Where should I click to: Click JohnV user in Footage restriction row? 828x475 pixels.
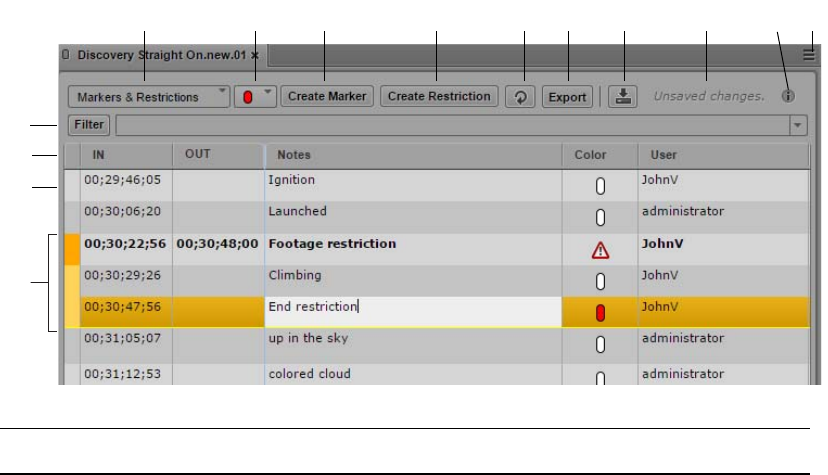(662, 244)
